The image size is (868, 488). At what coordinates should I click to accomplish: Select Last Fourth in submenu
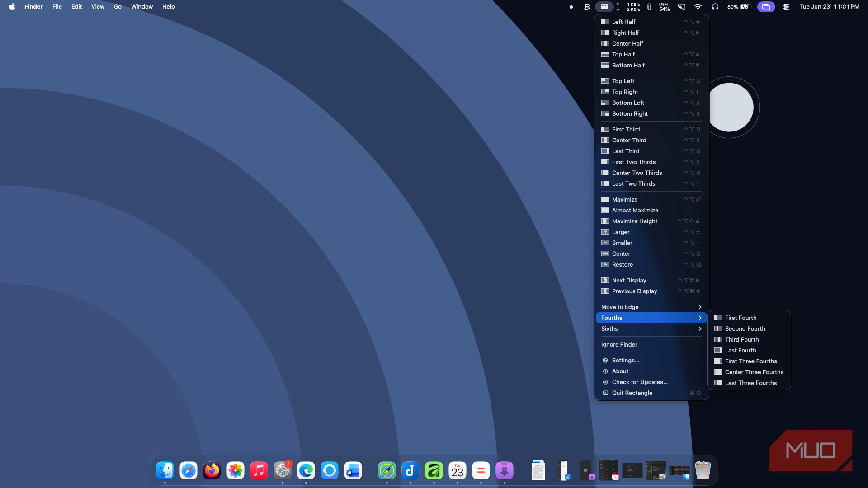[x=749, y=350]
